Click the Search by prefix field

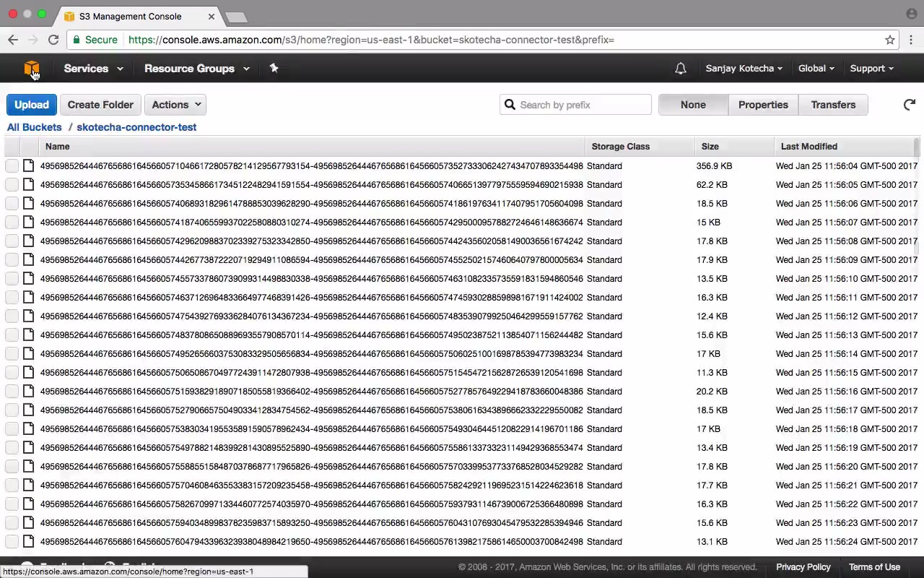tap(575, 105)
